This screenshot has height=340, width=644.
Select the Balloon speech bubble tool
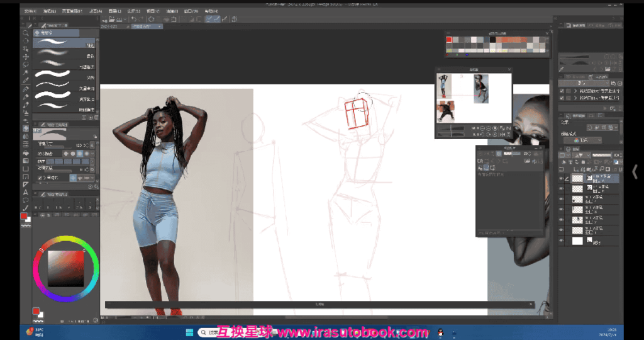pyautogui.click(x=25, y=200)
